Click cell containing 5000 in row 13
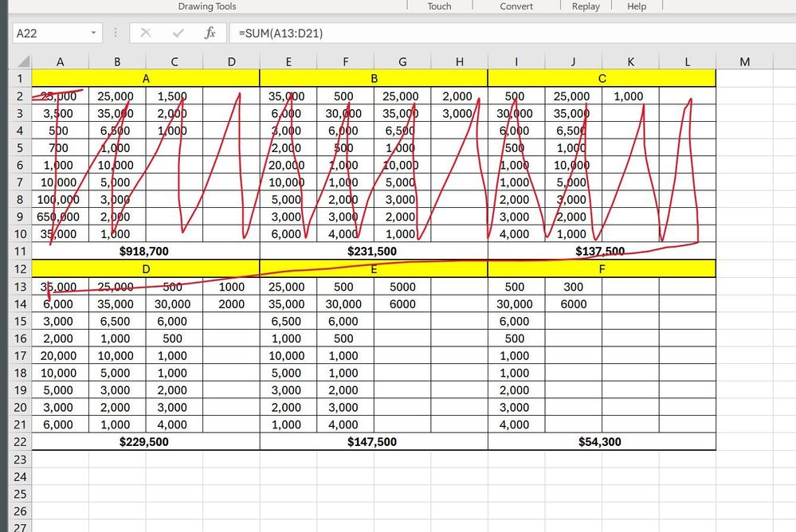 pyautogui.click(x=402, y=287)
